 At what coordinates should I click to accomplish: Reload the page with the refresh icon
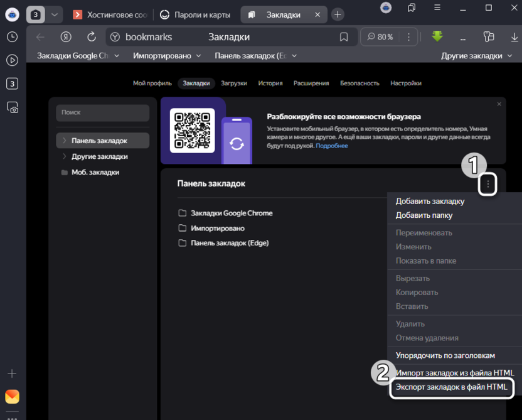tap(92, 37)
